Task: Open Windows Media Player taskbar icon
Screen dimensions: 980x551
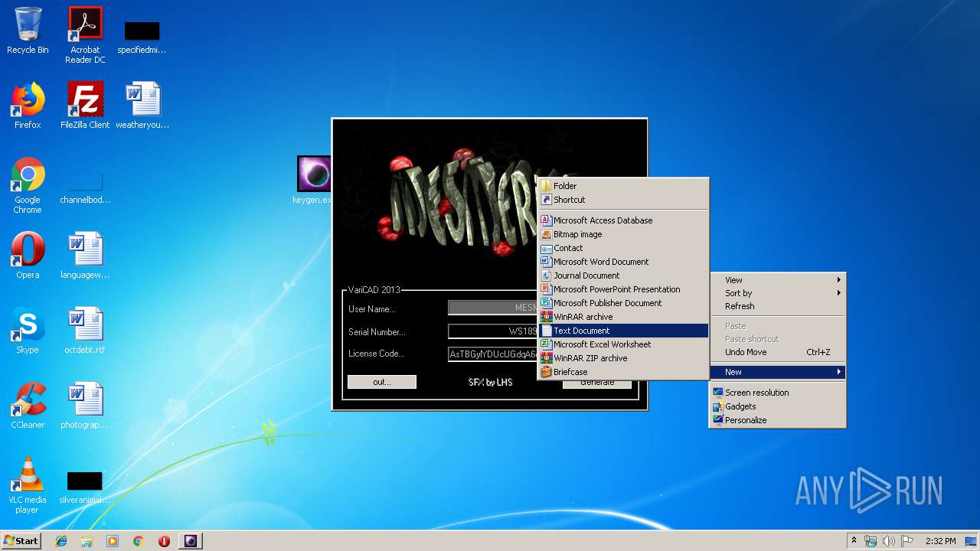Action: (113, 541)
